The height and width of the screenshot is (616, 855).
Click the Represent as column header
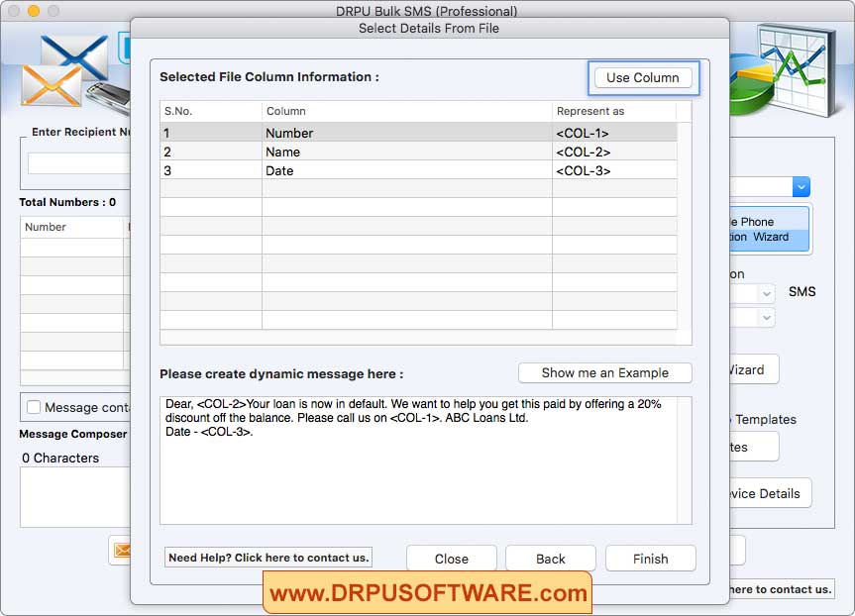(614, 111)
